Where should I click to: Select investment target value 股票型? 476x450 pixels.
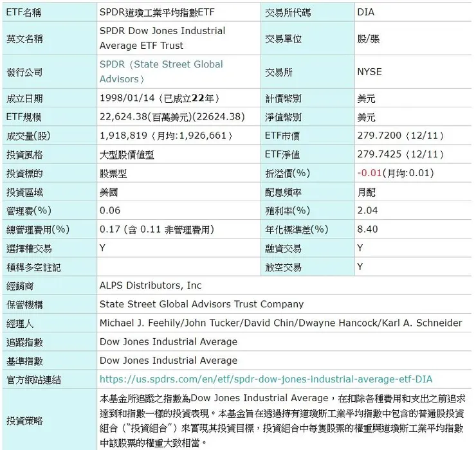pos(113,174)
